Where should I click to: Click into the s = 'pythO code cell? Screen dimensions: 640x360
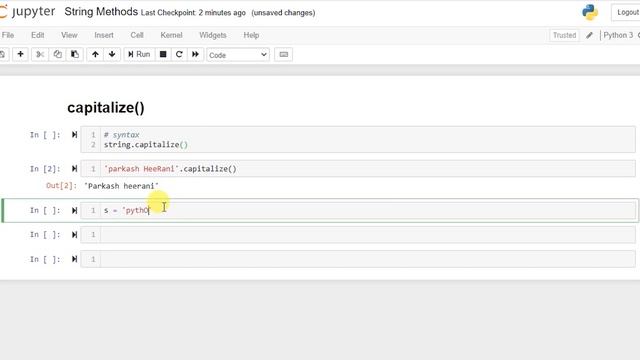(358, 210)
